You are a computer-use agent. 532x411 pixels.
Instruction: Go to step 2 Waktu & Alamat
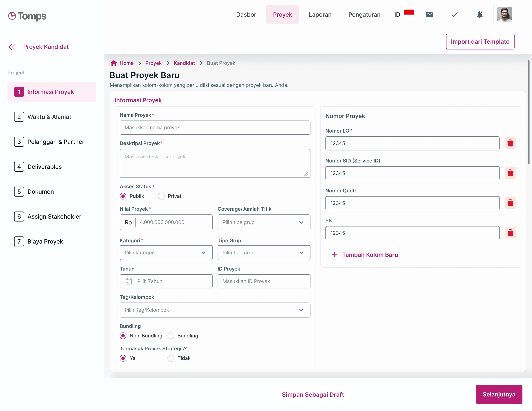pos(49,117)
